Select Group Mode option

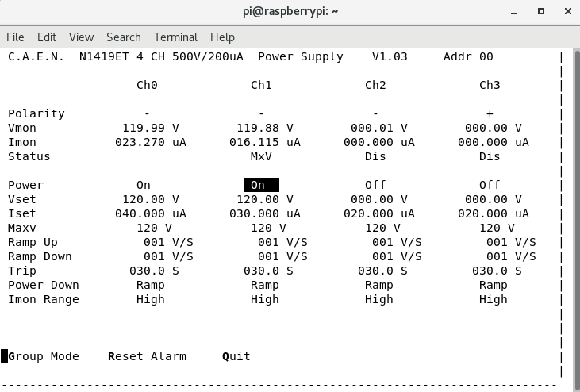(x=44, y=356)
